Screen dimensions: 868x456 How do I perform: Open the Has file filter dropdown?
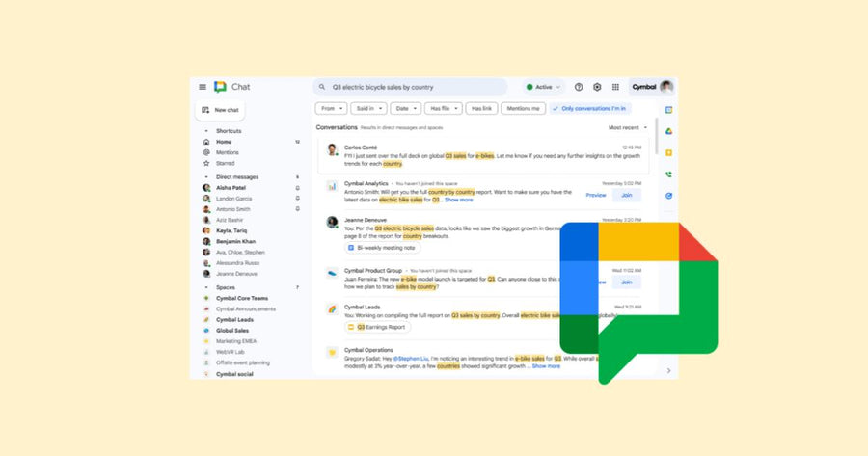pos(444,109)
